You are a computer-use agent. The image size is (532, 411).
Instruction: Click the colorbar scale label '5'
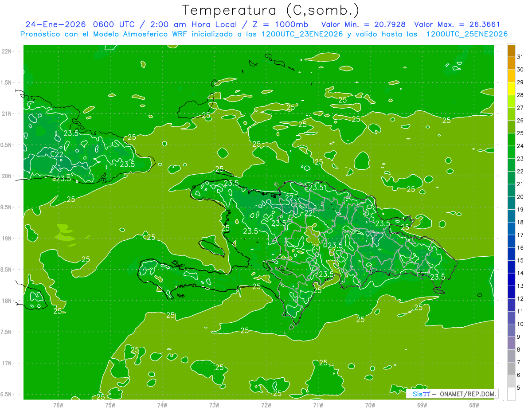518,388
